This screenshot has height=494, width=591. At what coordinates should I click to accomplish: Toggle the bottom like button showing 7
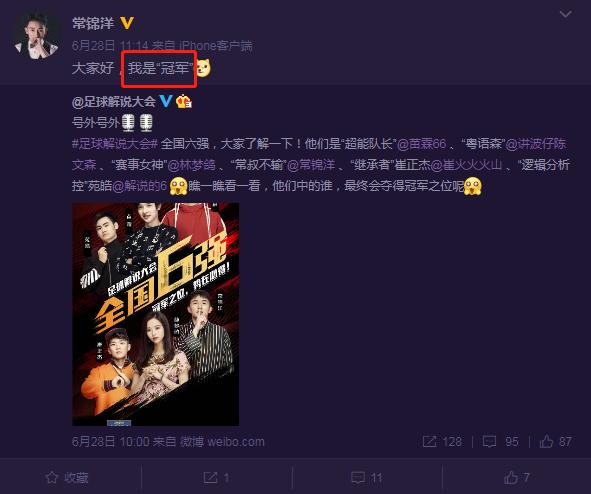click(517, 478)
